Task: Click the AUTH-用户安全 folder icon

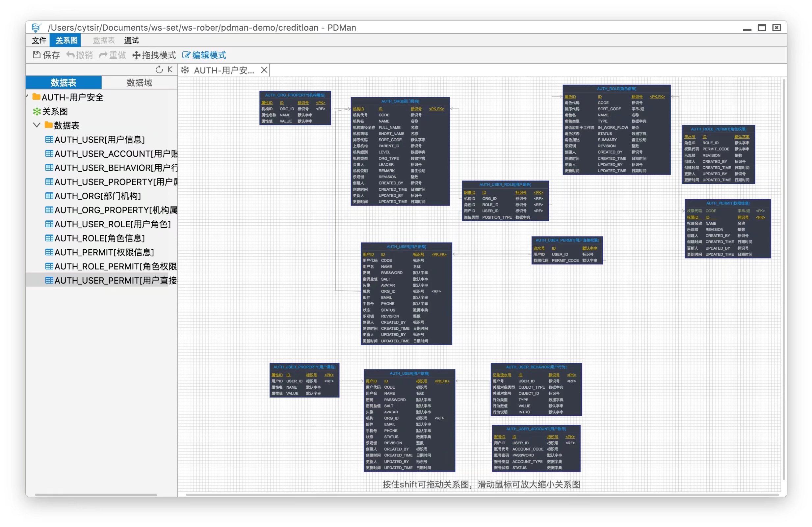Action: point(37,97)
